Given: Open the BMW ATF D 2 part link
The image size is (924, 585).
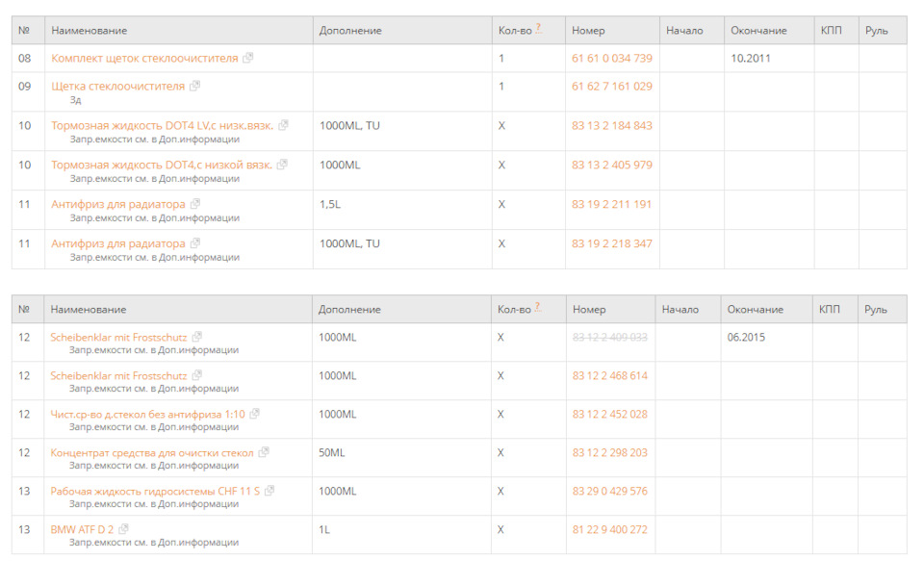Looking at the screenshot, I should pyautogui.click(x=82, y=529).
